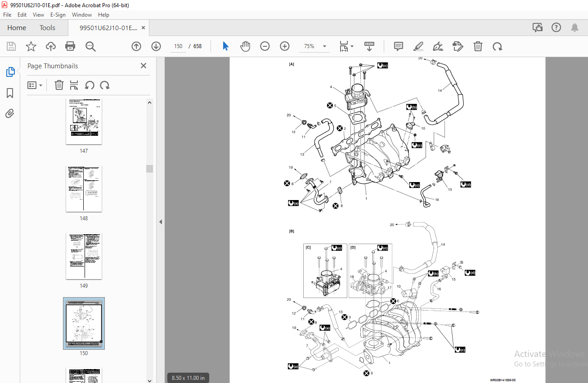588x383 pixels.
Task: Open find text with the magnifier icon
Action: (x=90, y=46)
